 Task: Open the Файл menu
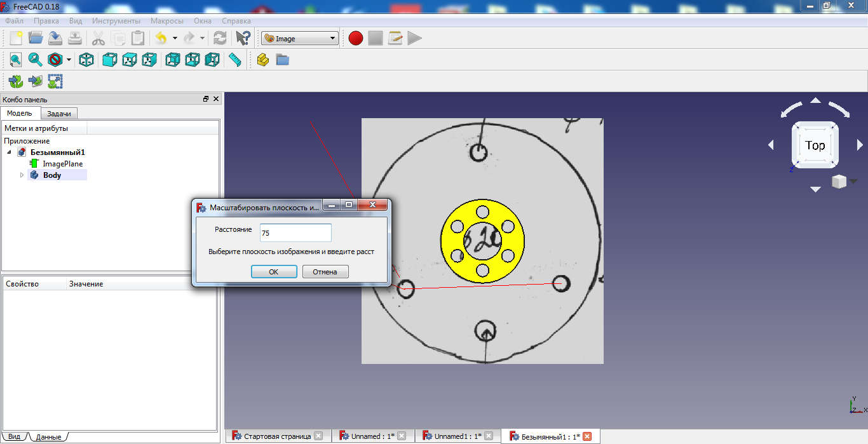14,21
